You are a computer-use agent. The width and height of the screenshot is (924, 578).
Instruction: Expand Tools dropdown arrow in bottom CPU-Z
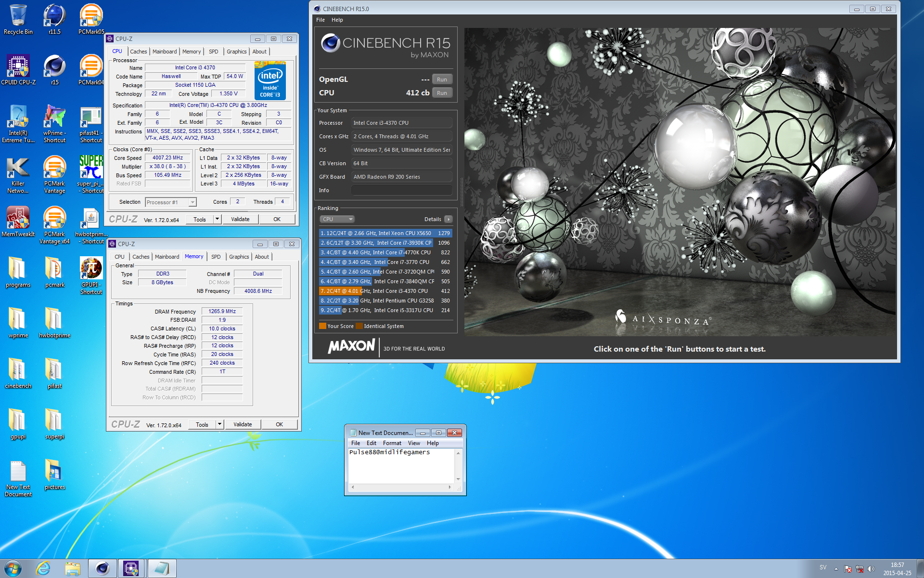(x=219, y=424)
